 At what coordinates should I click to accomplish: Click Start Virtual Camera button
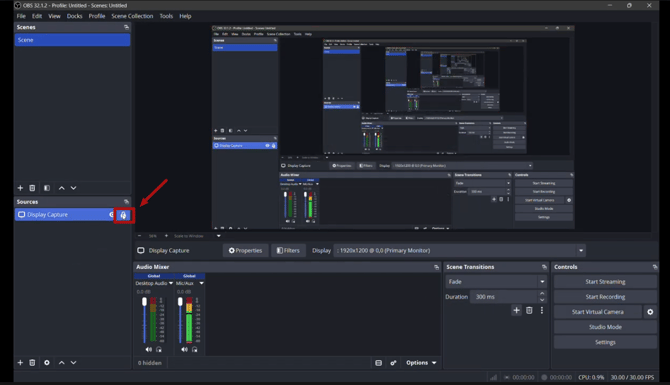click(598, 312)
